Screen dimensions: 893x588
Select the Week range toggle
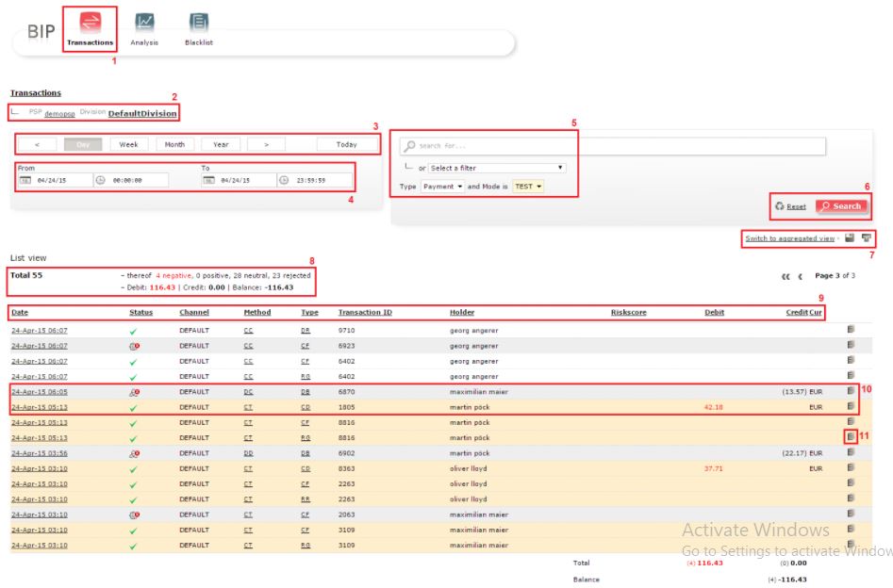coord(128,144)
